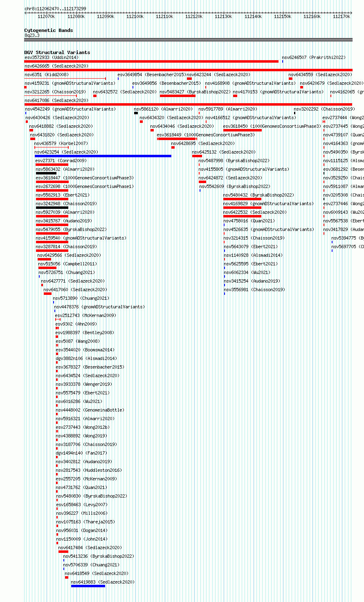Image resolution: width=364 pixels, height=602 pixels.
Task: Click the nsv1075163 (Thareja2015) label
Action: pyautogui.click(x=85, y=522)
